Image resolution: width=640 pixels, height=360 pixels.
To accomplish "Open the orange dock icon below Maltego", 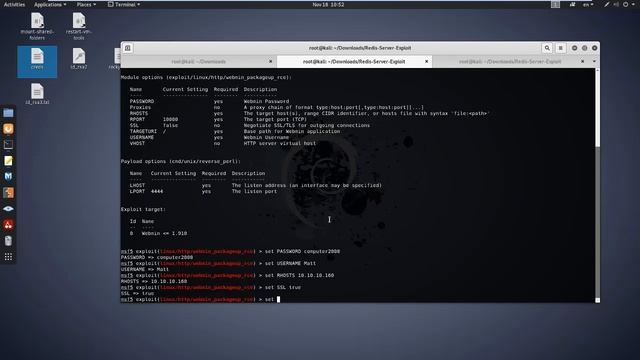I will coord(8,193).
